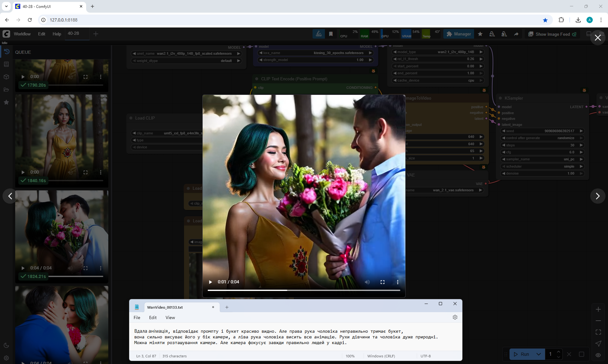Enter fullscreen on the enlarged video
The width and height of the screenshot is (608, 364).
click(382, 282)
